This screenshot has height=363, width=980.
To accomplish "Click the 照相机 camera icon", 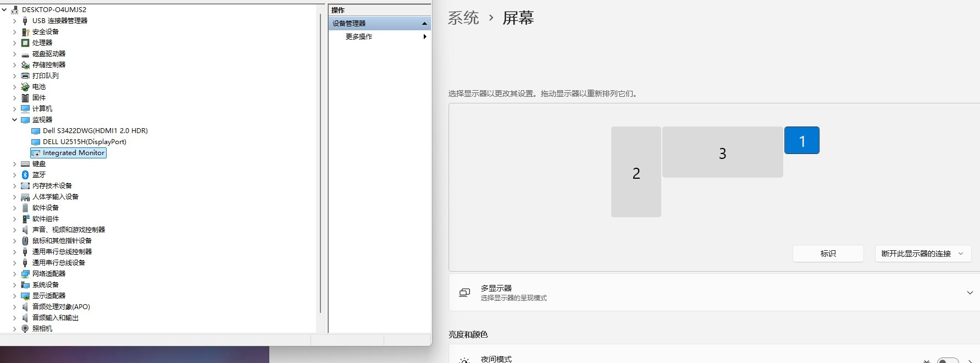I will (25, 328).
